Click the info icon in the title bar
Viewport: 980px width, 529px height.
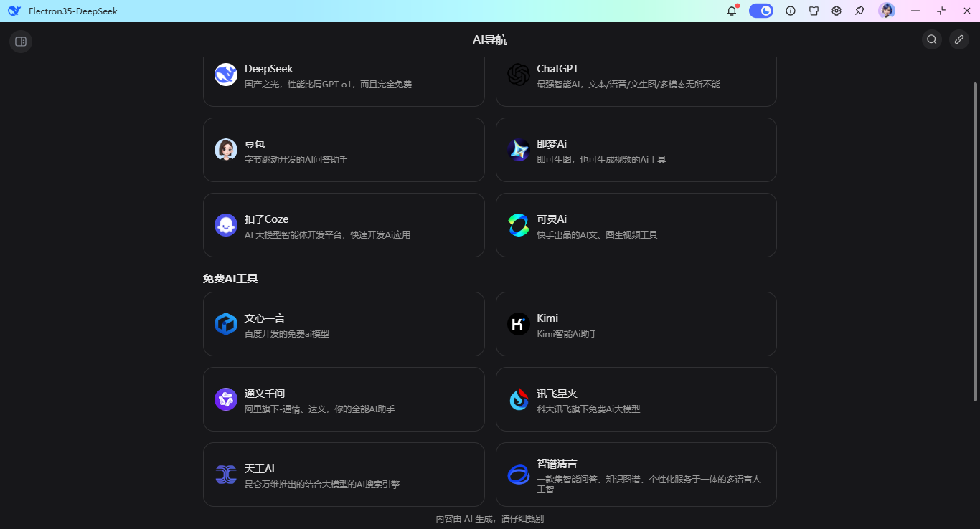click(790, 11)
